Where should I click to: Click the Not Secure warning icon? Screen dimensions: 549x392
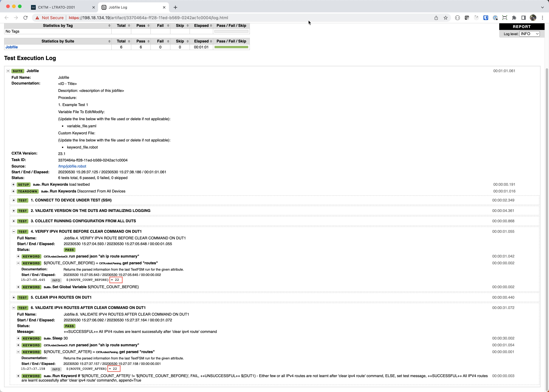pyautogui.click(x=37, y=18)
